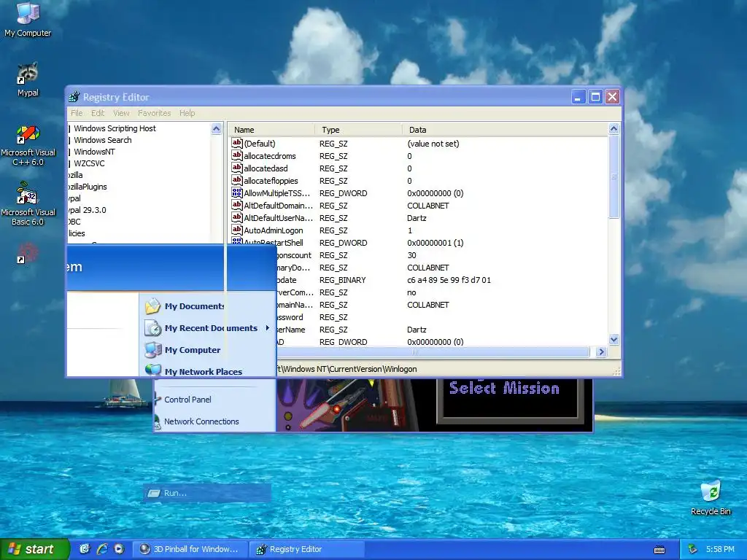This screenshot has height=560, width=747.
Task: Launch Internet Explorer from quick launch
Action: tap(102, 549)
